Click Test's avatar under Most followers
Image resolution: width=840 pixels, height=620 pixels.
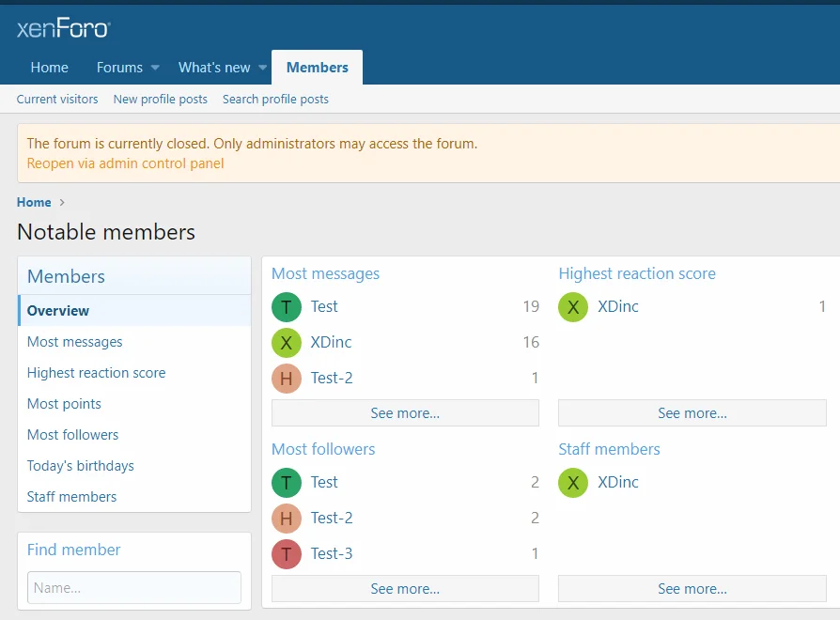pyautogui.click(x=287, y=483)
